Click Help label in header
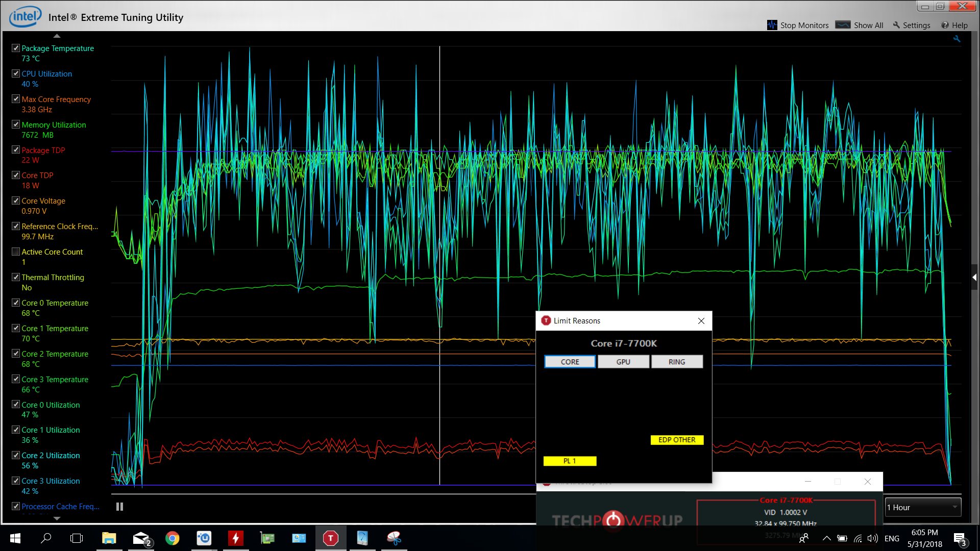The image size is (980, 551). pyautogui.click(x=960, y=25)
